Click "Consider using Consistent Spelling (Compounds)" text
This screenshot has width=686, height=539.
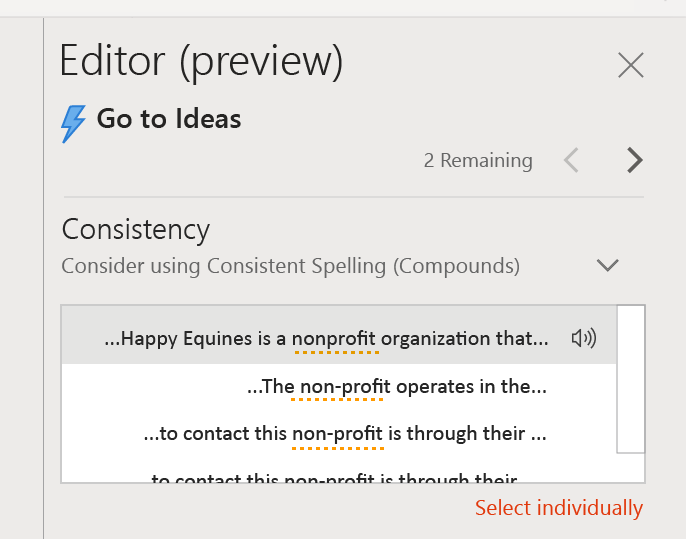coord(290,266)
